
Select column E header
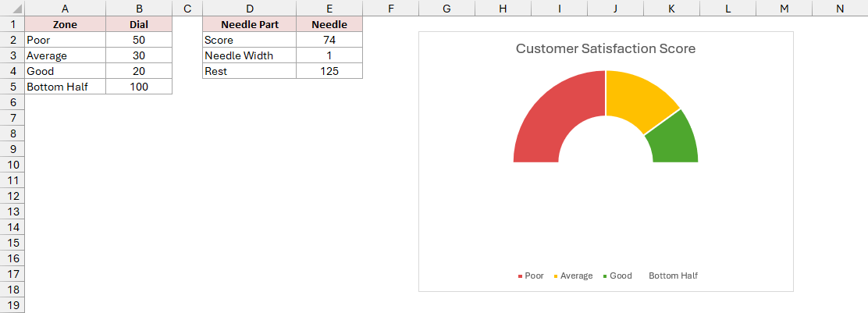coord(329,9)
